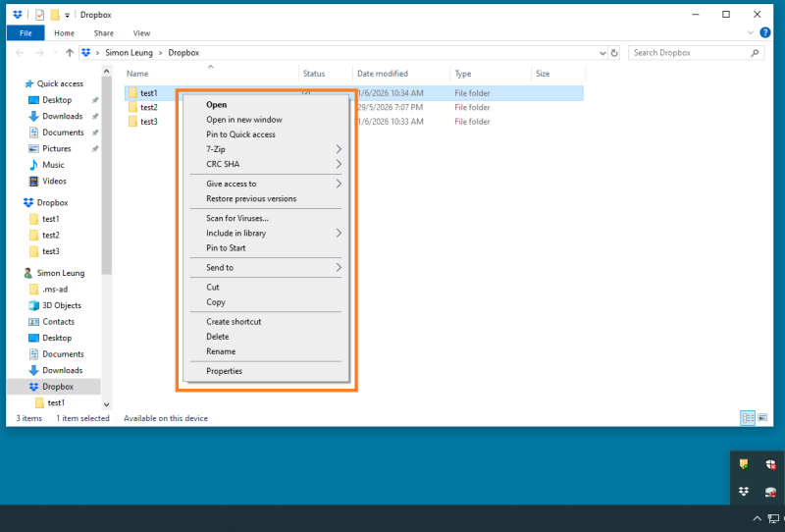Click the navigation pane scroll down arrow
The height and width of the screenshot is (532, 785).
(106, 404)
